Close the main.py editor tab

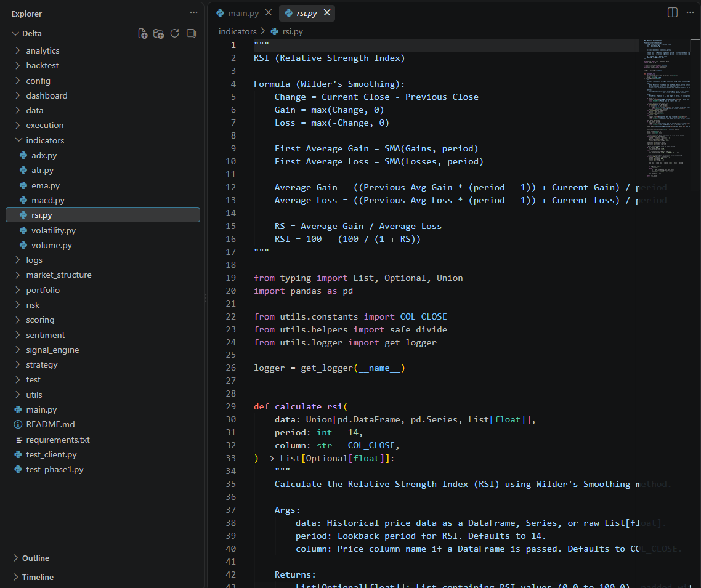[x=268, y=12]
